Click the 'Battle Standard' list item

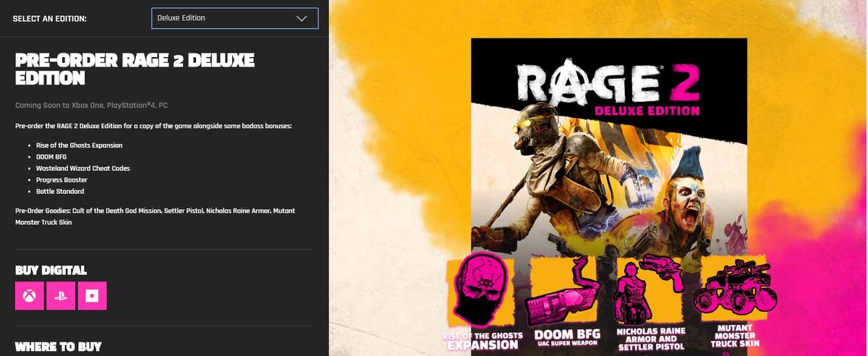point(60,192)
